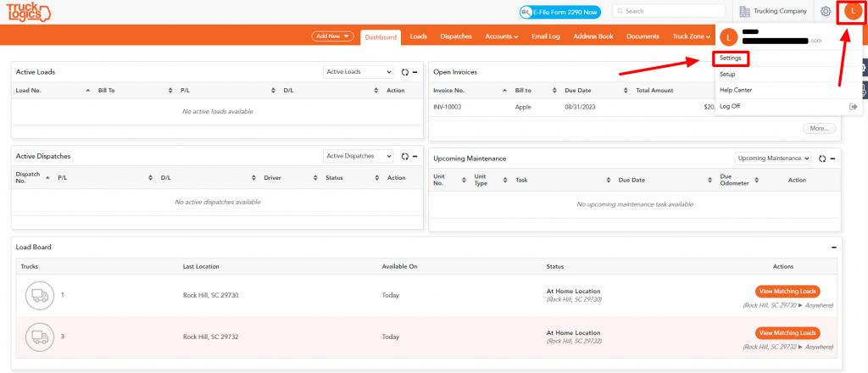Go to the Dispatches tab
Image resolution: width=868 pixels, height=373 pixels.
point(456,36)
